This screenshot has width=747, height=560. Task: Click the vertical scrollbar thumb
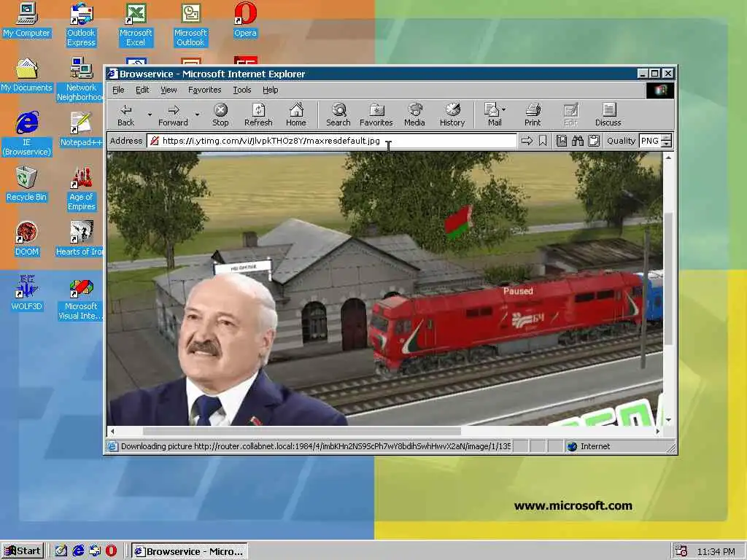pyautogui.click(x=668, y=279)
